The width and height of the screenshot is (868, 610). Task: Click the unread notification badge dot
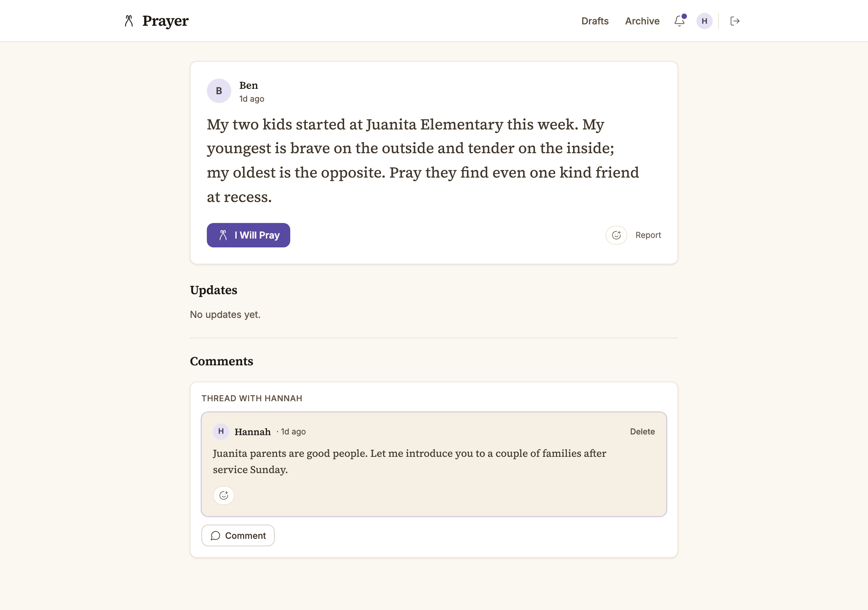click(684, 16)
